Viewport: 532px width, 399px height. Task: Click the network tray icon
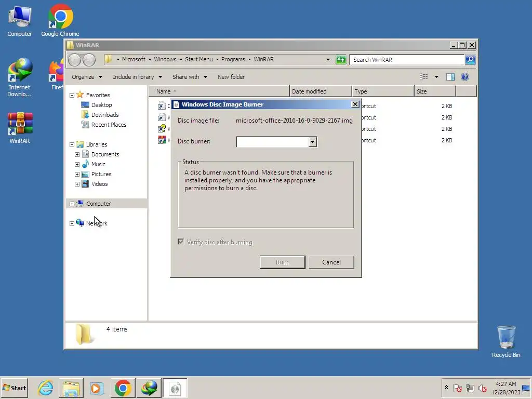pos(470,388)
